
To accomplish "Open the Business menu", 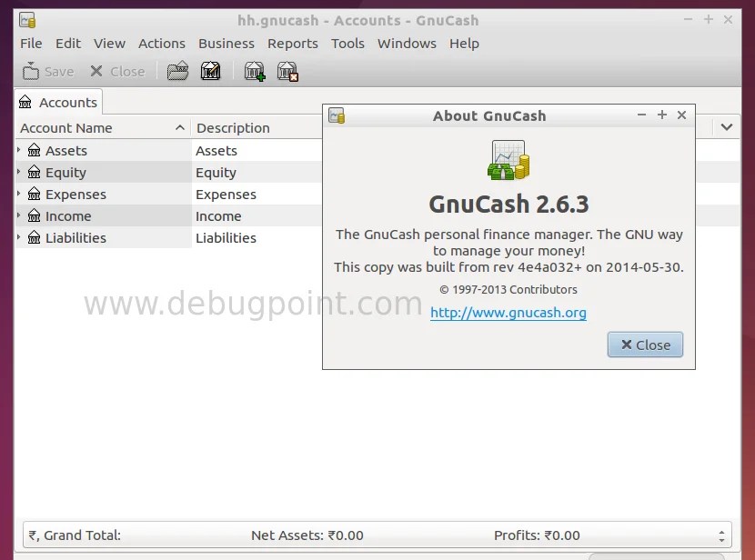I will (226, 44).
